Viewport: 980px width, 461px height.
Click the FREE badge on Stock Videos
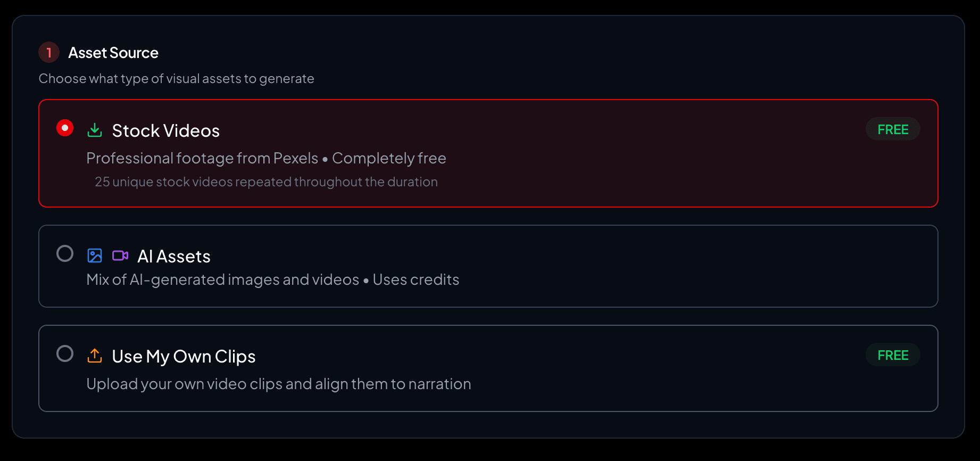893,129
